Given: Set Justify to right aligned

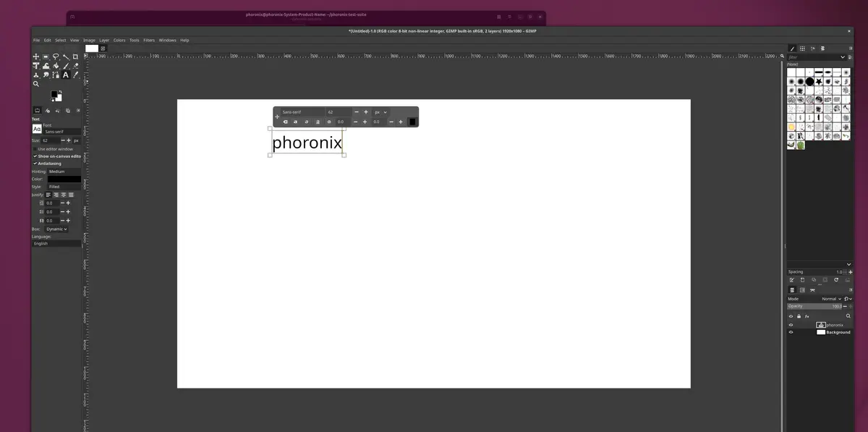Looking at the screenshot, I should [56, 195].
